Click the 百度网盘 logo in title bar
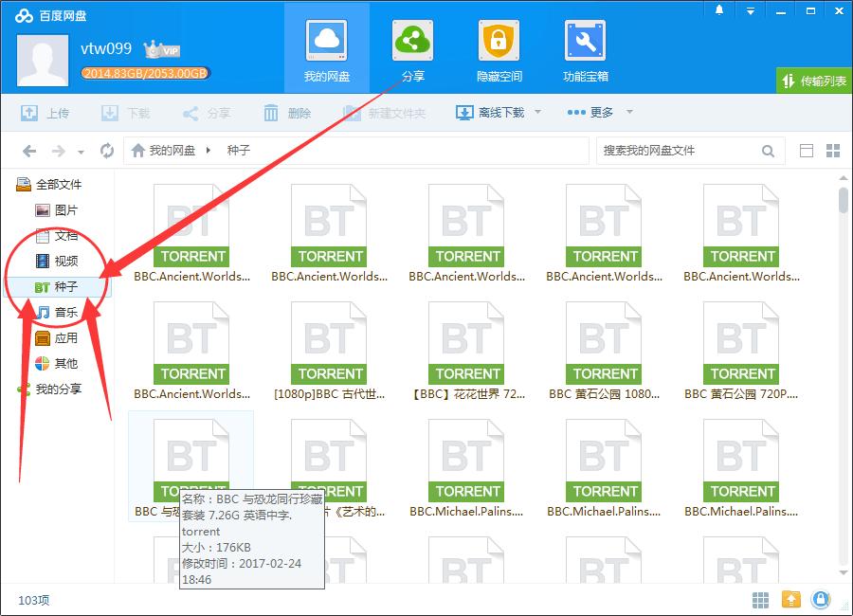The width and height of the screenshot is (853, 616). 50,16
